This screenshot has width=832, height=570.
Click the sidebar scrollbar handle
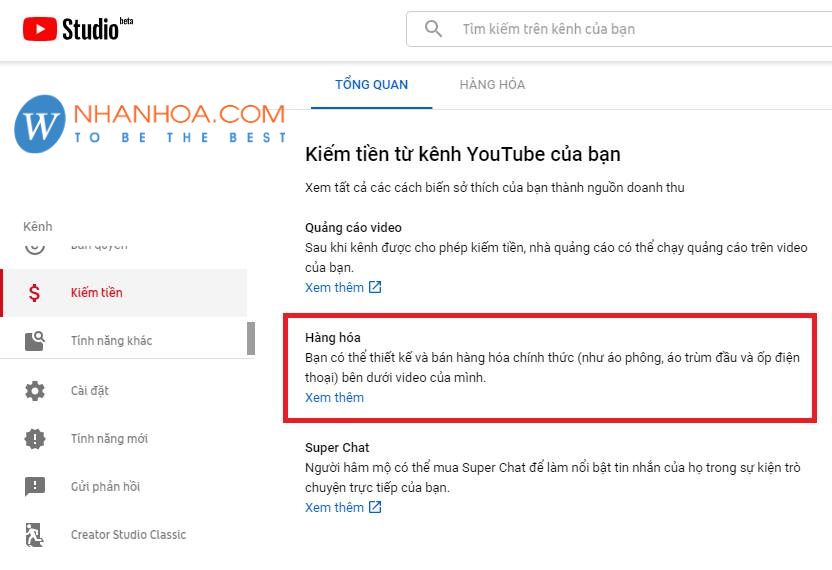coord(250,338)
